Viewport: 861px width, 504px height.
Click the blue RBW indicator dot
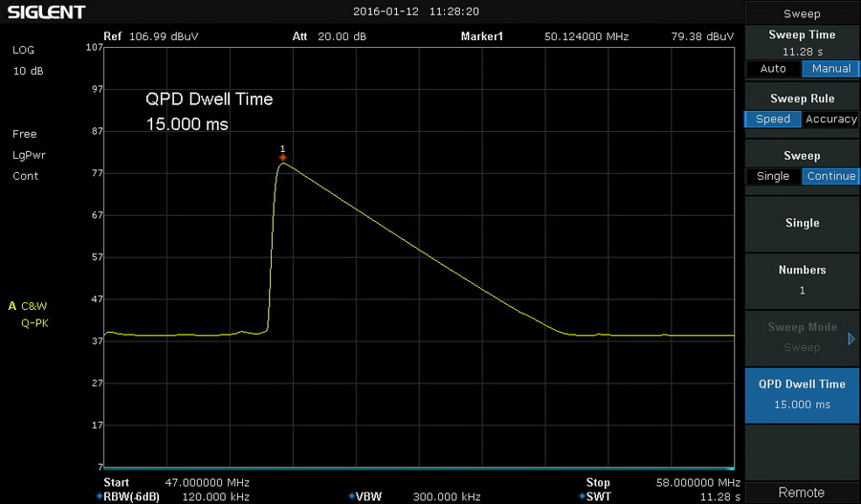click(99, 496)
